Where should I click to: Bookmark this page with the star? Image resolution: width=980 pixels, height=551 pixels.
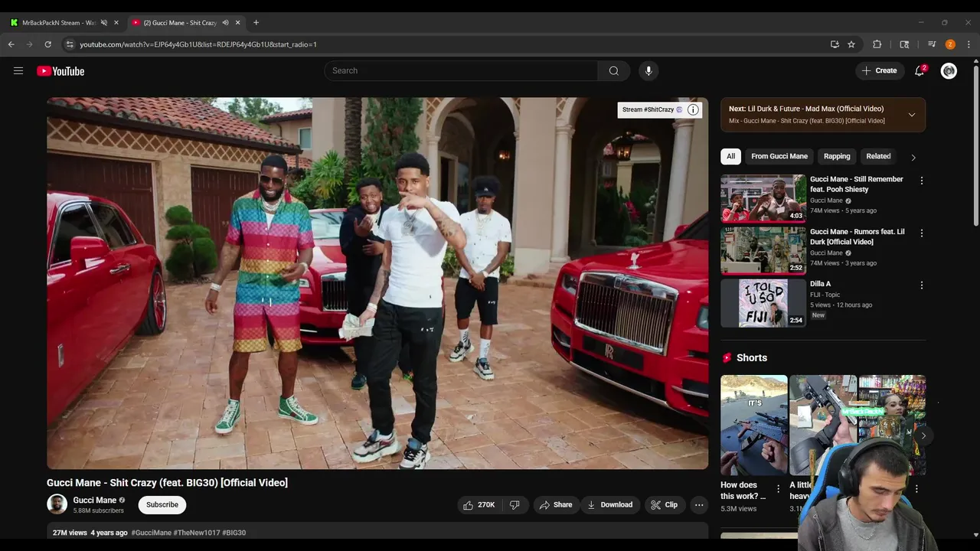[851, 44]
